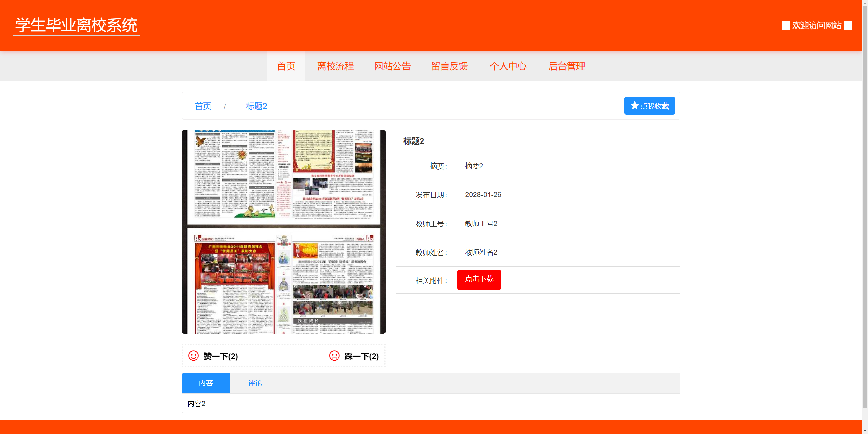Select the 内容 tab
Image resolution: width=868 pixels, height=434 pixels.
(x=206, y=383)
